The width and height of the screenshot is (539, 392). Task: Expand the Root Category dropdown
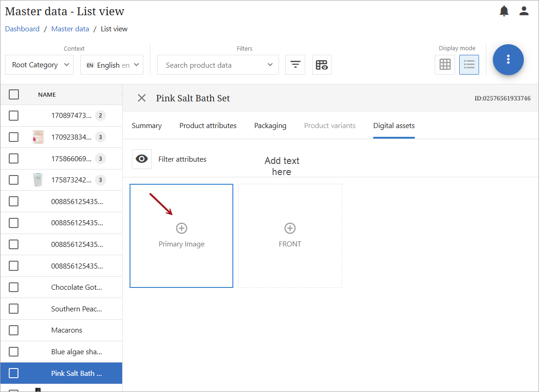pyautogui.click(x=40, y=65)
